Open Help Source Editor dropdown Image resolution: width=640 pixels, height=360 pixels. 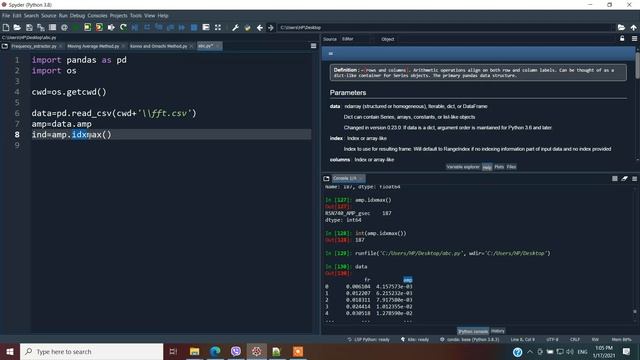tap(356, 39)
